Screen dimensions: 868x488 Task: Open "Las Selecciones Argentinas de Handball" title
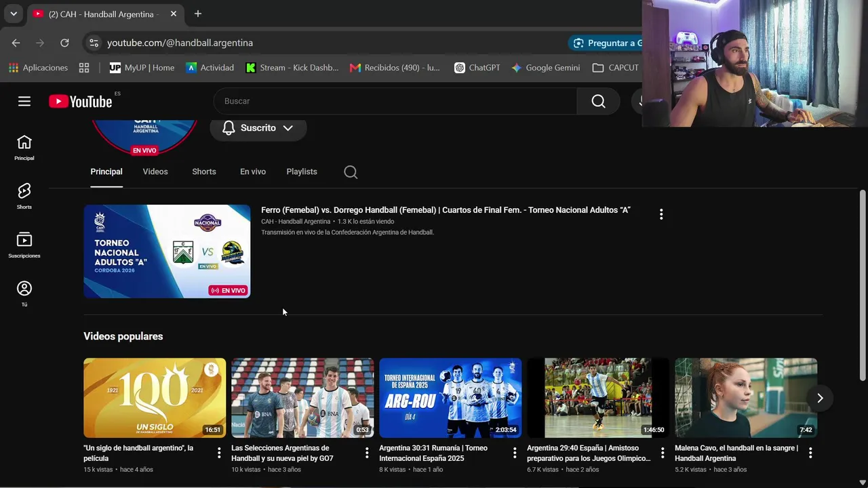pyautogui.click(x=282, y=453)
